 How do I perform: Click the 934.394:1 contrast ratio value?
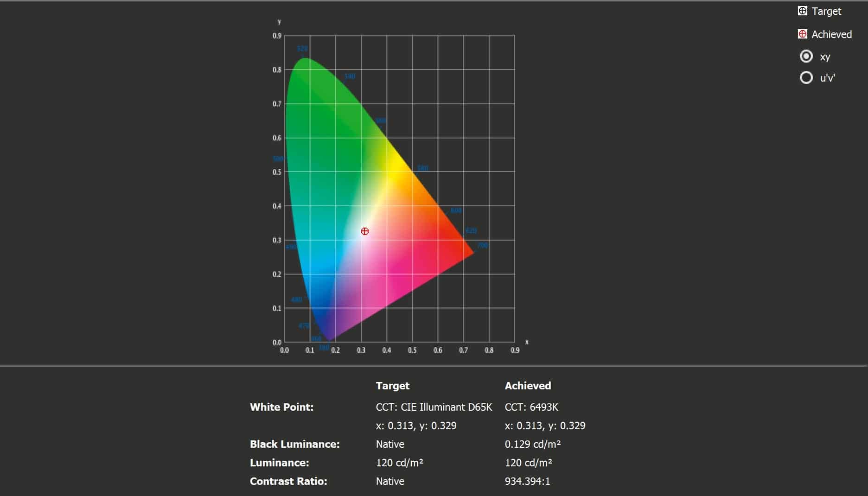tap(527, 481)
